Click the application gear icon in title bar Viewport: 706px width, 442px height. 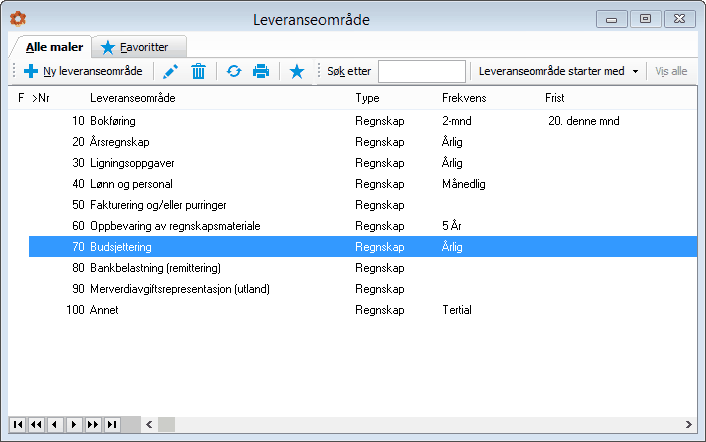(18, 19)
